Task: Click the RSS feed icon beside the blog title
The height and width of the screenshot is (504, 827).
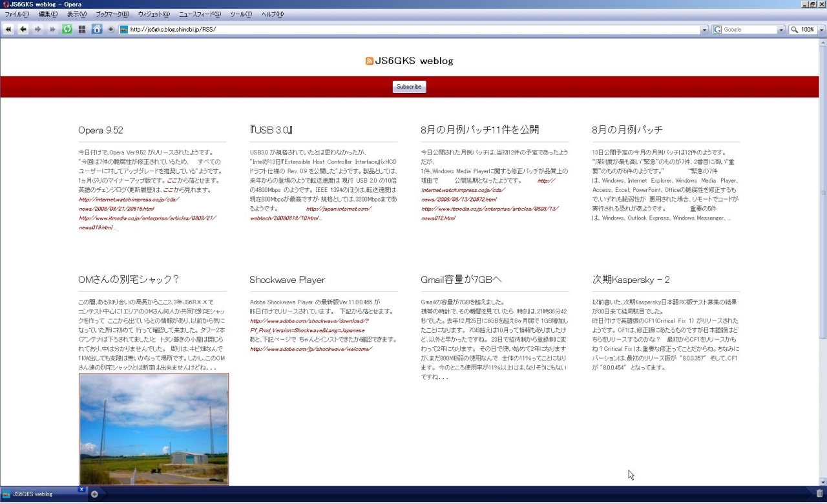Action: [369, 61]
